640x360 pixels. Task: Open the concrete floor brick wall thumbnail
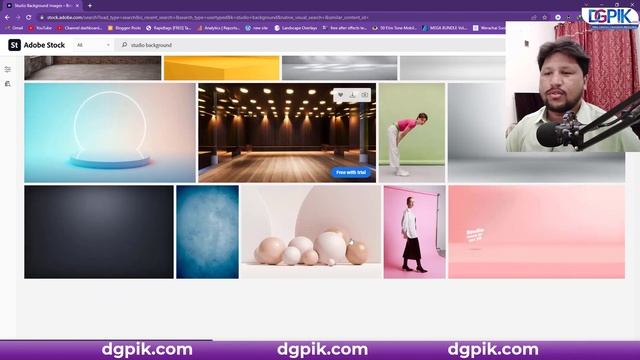(93, 68)
